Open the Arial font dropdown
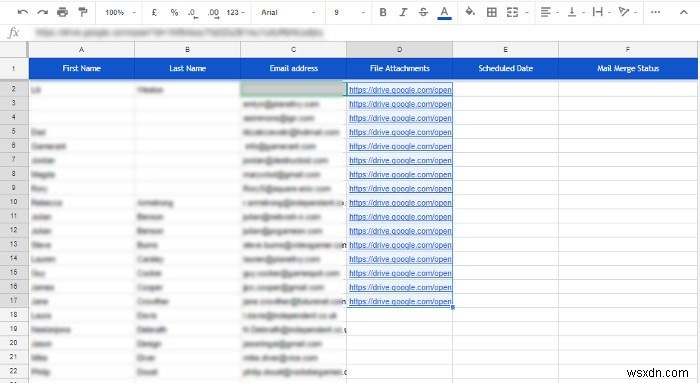The image size is (700, 383). (288, 12)
